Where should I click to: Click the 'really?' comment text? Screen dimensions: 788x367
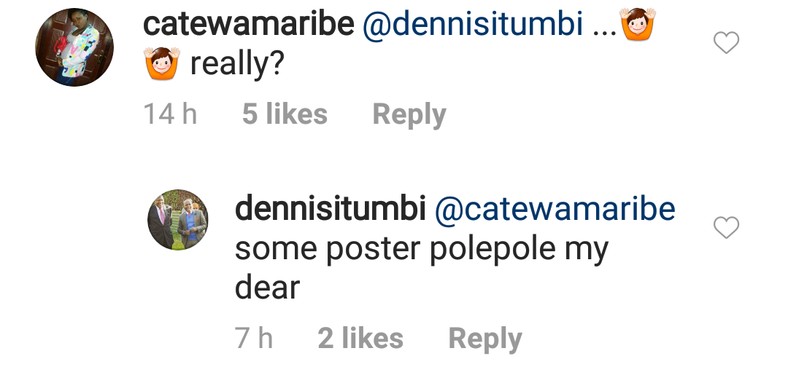click(237, 65)
